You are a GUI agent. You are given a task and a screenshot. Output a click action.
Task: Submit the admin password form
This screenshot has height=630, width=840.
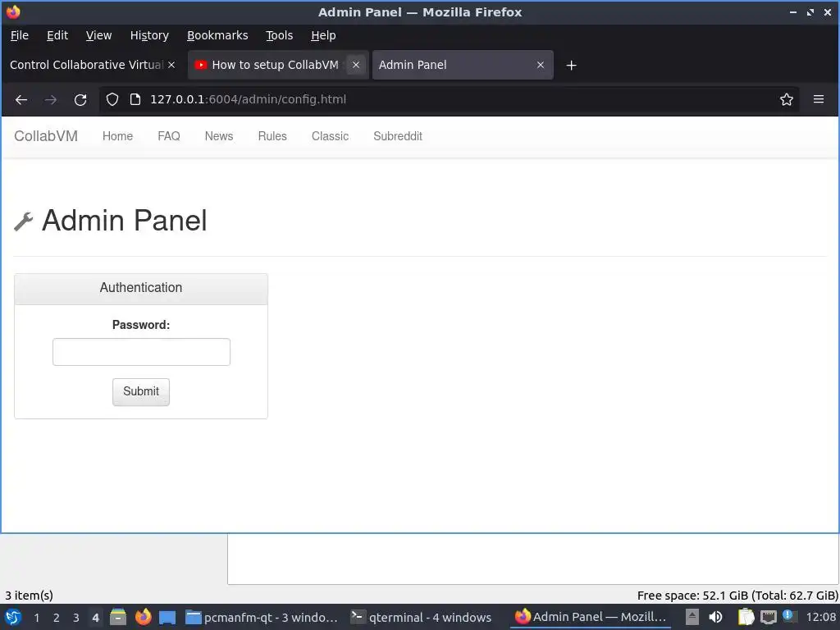click(141, 391)
